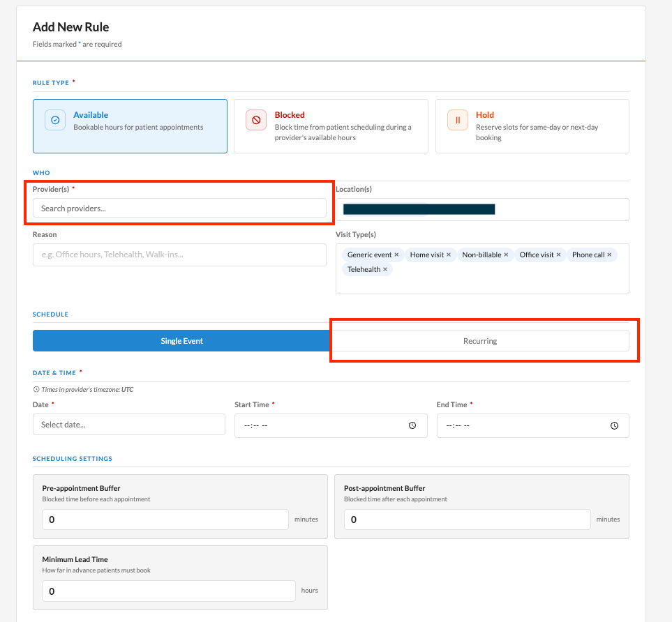
Task: Switch to the Recurring schedule tab
Action: pos(480,341)
